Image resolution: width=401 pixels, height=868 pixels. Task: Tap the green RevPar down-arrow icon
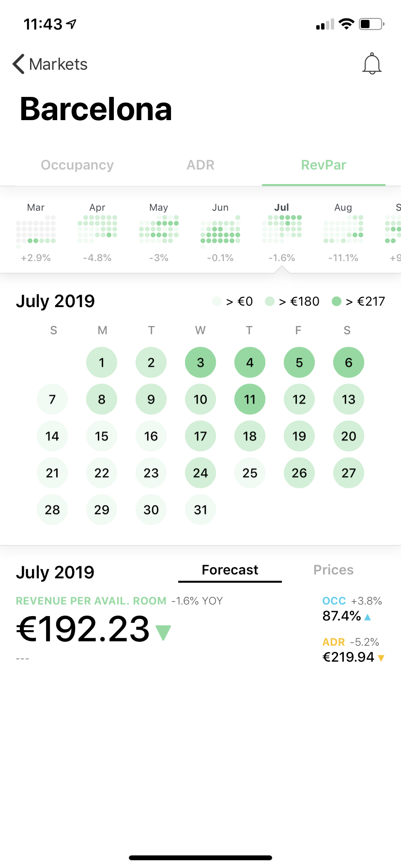click(x=163, y=632)
